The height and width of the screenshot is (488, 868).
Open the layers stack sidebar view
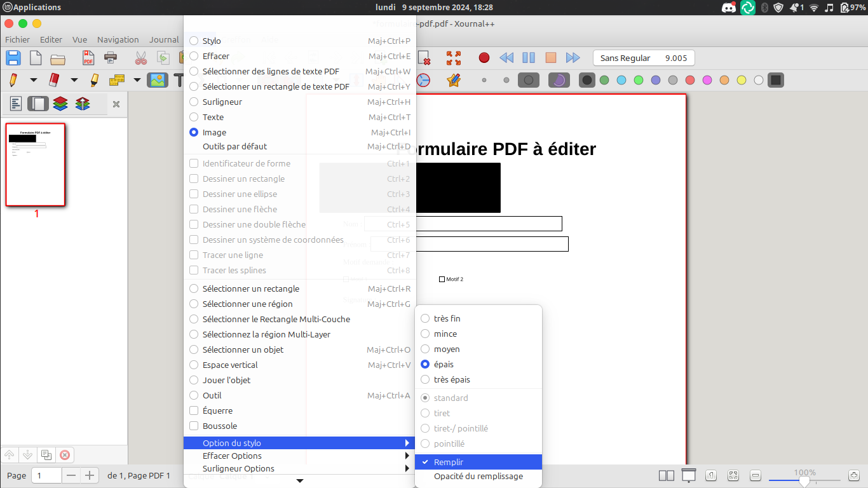pos(60,104)
